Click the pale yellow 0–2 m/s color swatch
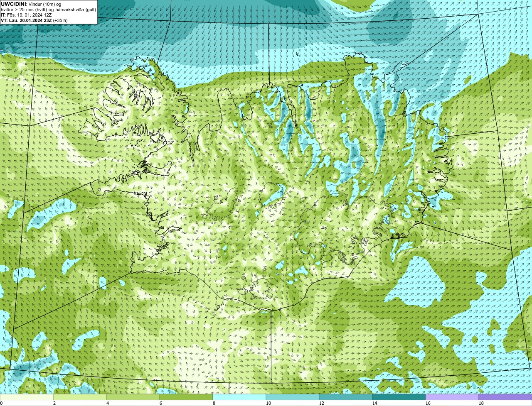 tap(27, 397)
